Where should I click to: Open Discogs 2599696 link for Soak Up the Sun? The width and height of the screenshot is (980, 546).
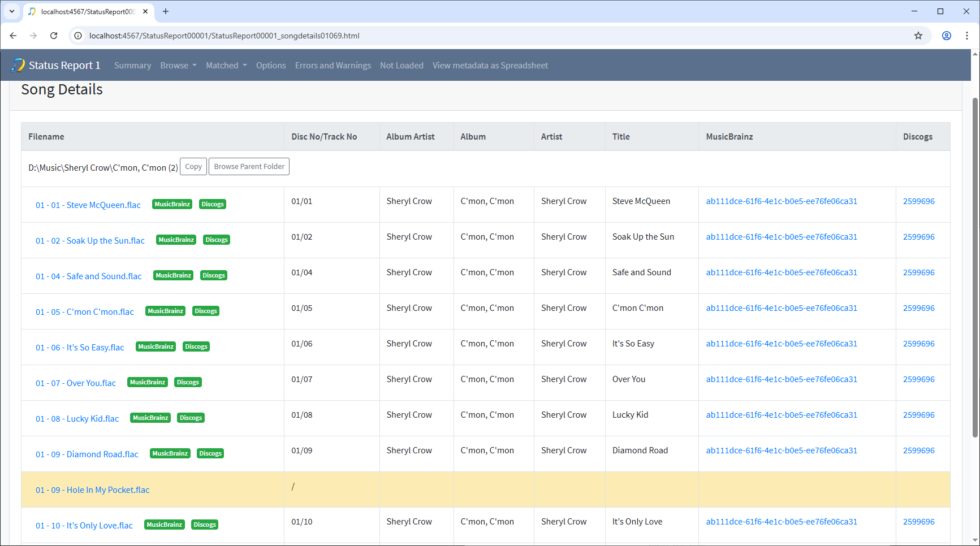click(919, 237)
